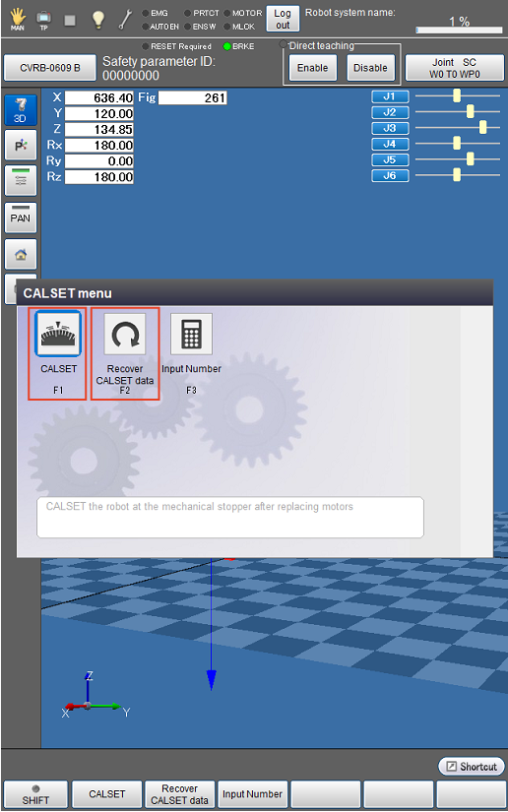Select Recover CALSET data in bottom bar
Screen dimensions: 508x812
(x=179, y=794)
